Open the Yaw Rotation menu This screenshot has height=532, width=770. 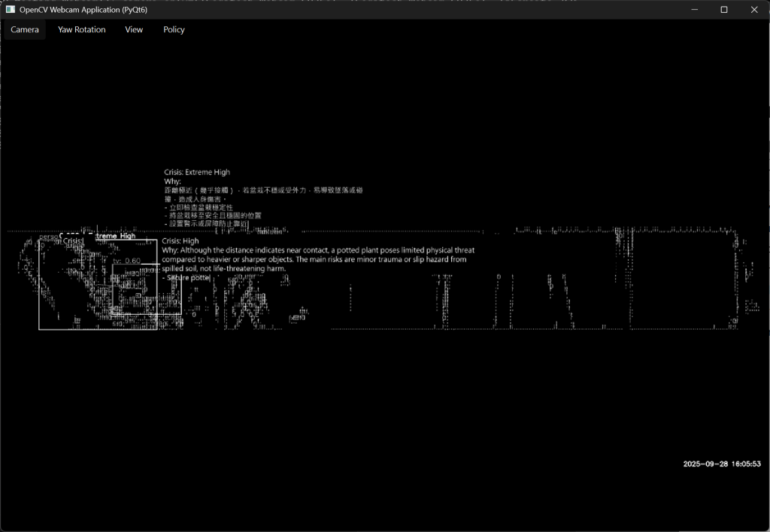[x=82, y=29]
